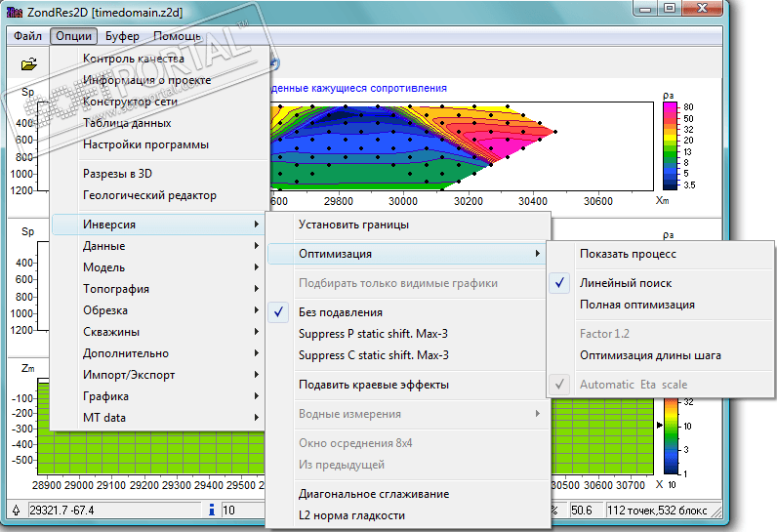Toggle L2 норма гладкости
The width and height of the screenshot is (777, 532).
[407, 515]
